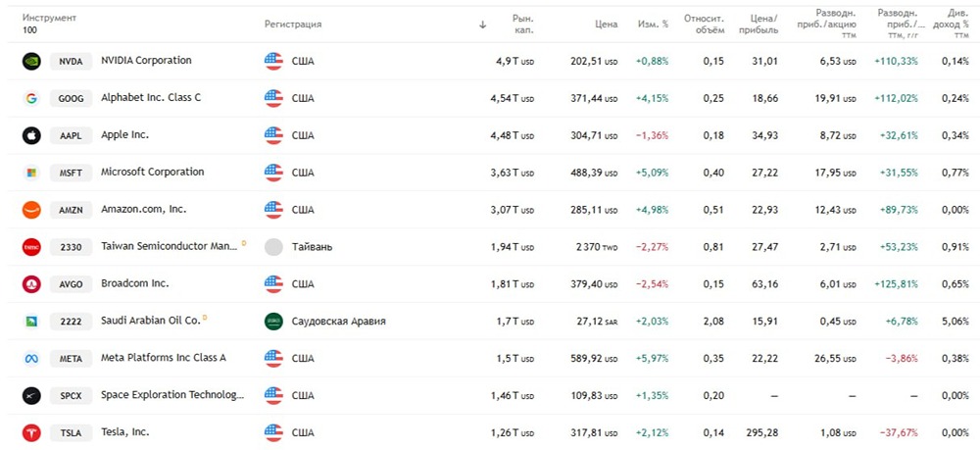
Task: Open Microsoft Corporation company link
Action: 153,172
